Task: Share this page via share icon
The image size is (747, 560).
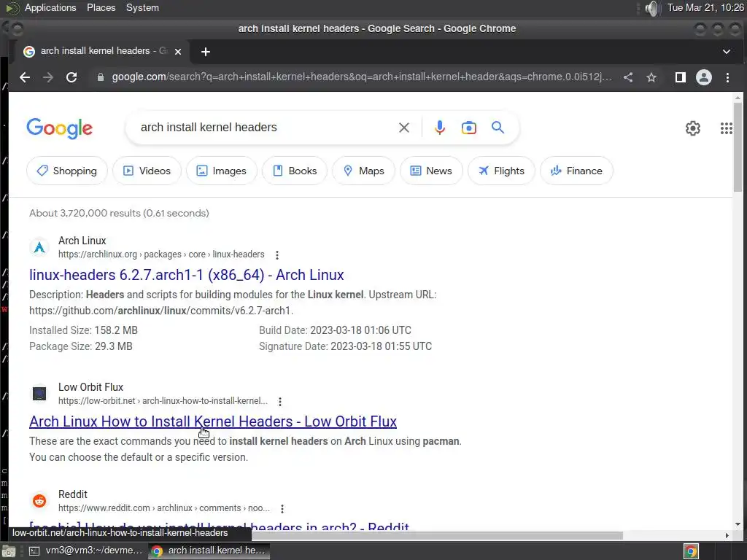Action: [628, 77]
